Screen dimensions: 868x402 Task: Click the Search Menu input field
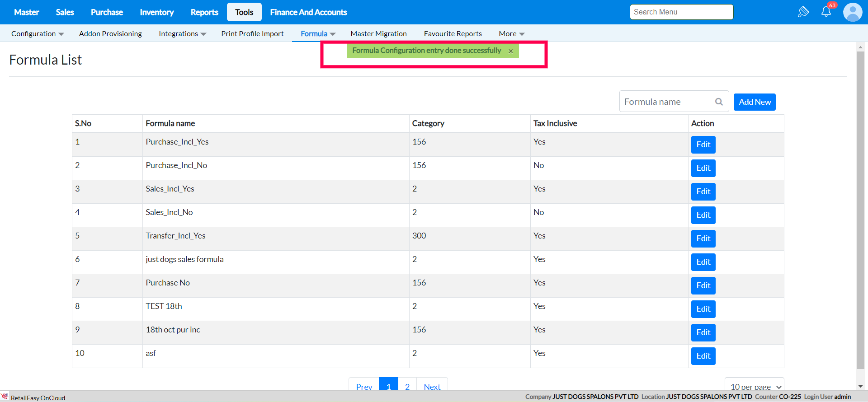point(681,12)
